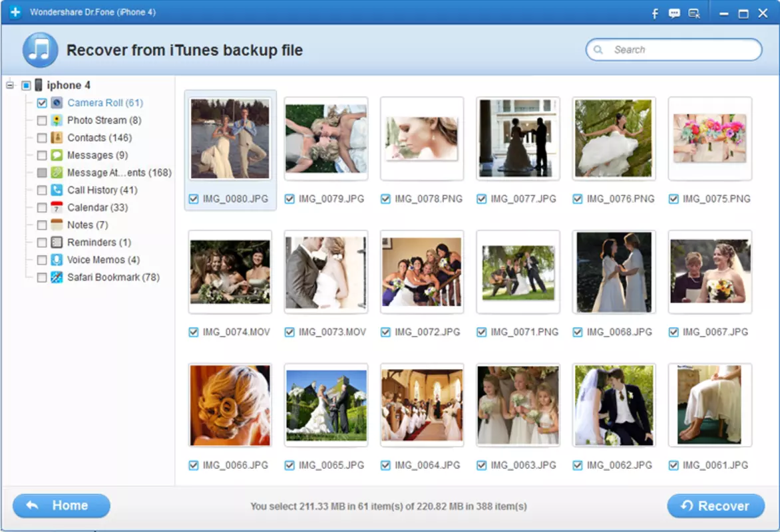The width and height of the screenshot is (780, 532).
Task: Check the Notes checkbox
Action: tap(42, 225)
